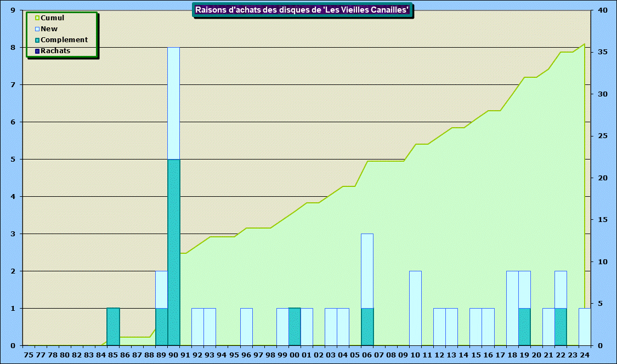617x364 pixels.
Task: Select the teal Complement segment for year 22
Action: [x=561, y=327]
